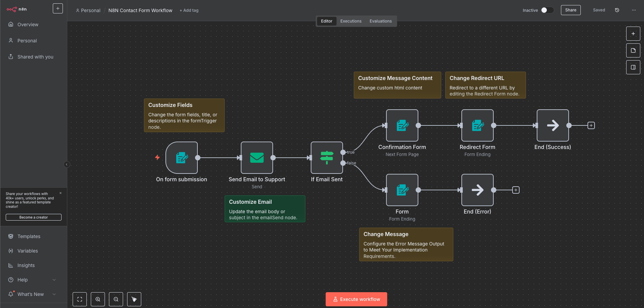The width and height of the screenshot is (644, 308).
Task: Switch to the Executions tab
Action: pos(351,21)
